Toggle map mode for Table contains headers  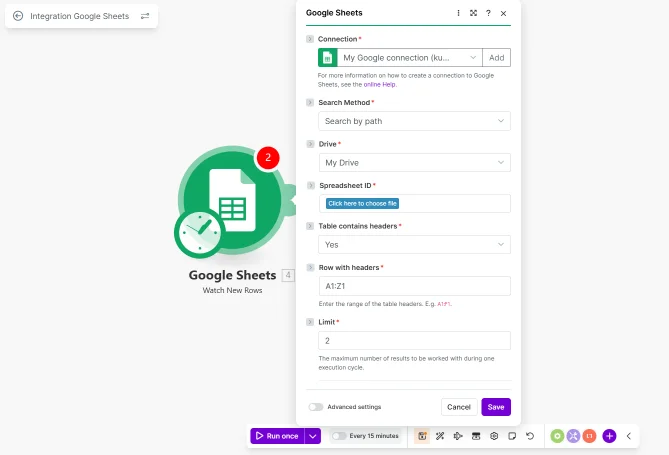310,226
